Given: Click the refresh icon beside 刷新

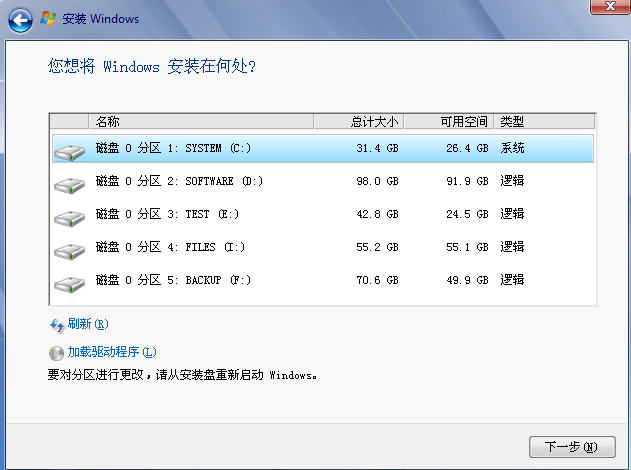Looking at the screenshot, I should point(56,324).
